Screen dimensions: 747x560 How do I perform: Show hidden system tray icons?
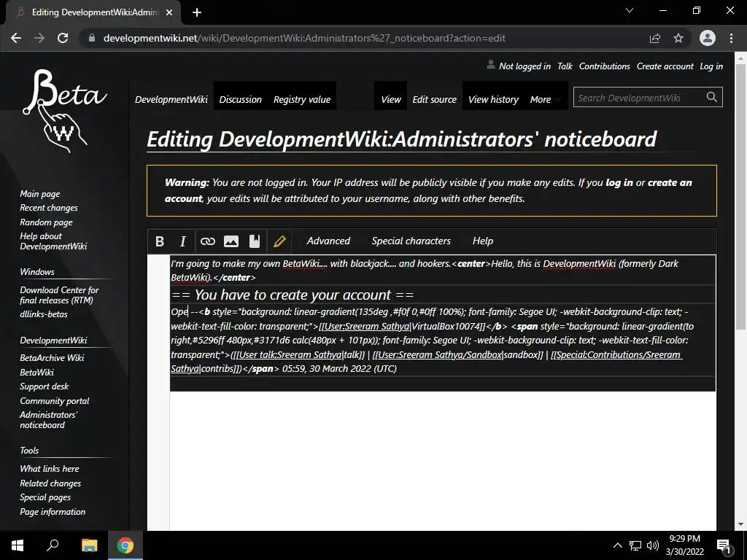click(617, 545)
